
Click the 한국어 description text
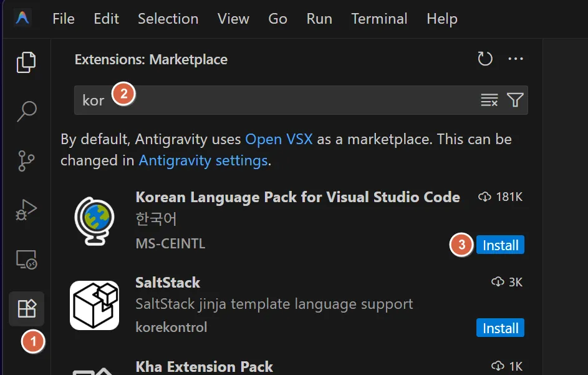156,219
